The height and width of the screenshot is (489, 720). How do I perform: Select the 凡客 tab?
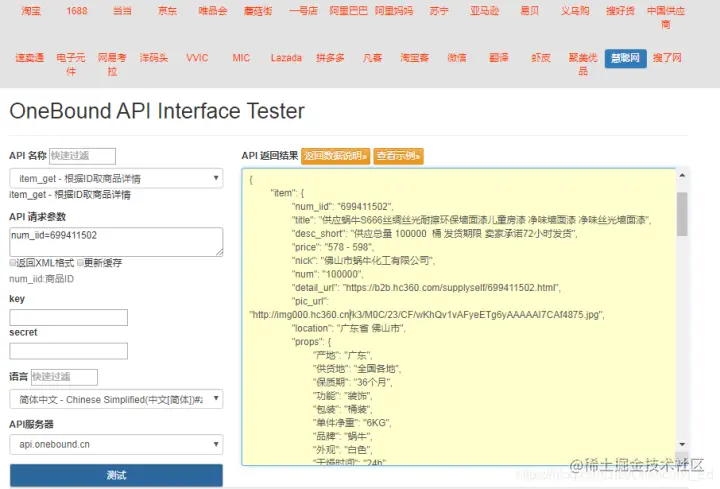(x=372, y=58)
